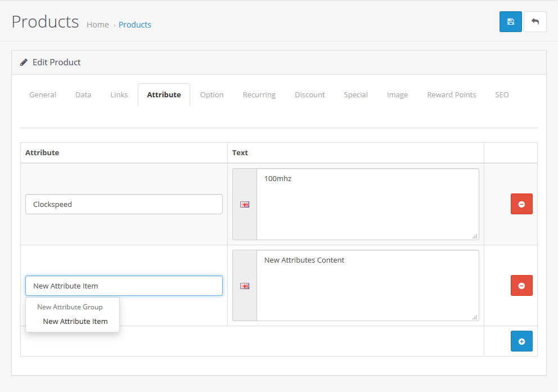Screen dimensions: 558x392
Task: Open the Discount tab
Action: pyautogui.click(x=309, y=94)
